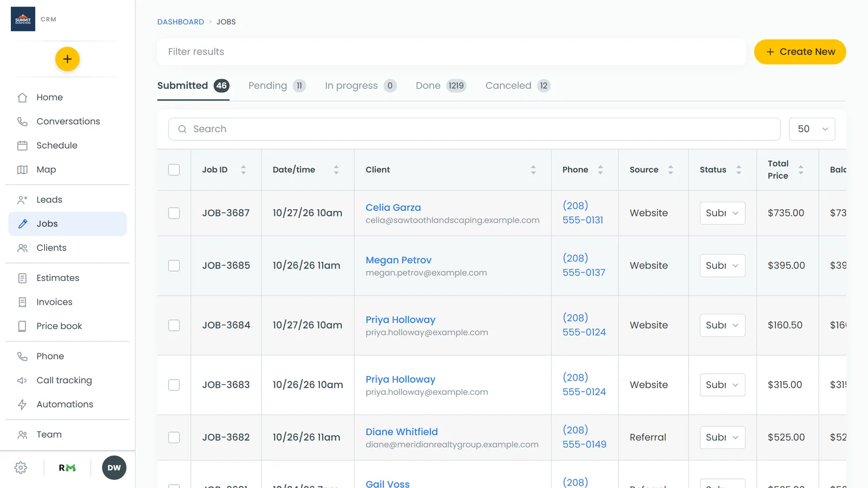Sort by Client column

(533, 170)
